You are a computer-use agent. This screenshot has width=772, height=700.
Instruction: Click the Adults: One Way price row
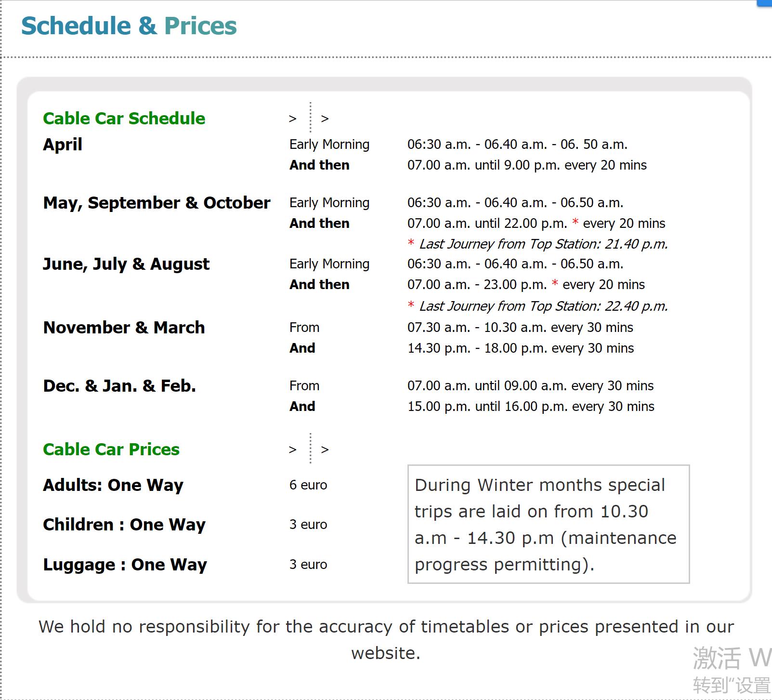tap(113, 485)
